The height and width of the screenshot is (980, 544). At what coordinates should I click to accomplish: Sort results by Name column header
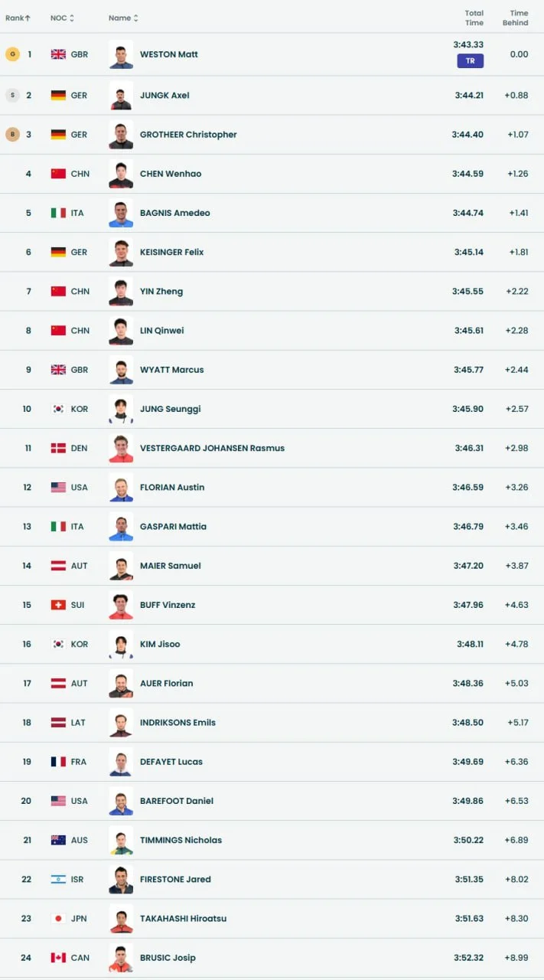pyautogui.click(x=123, y=18)
